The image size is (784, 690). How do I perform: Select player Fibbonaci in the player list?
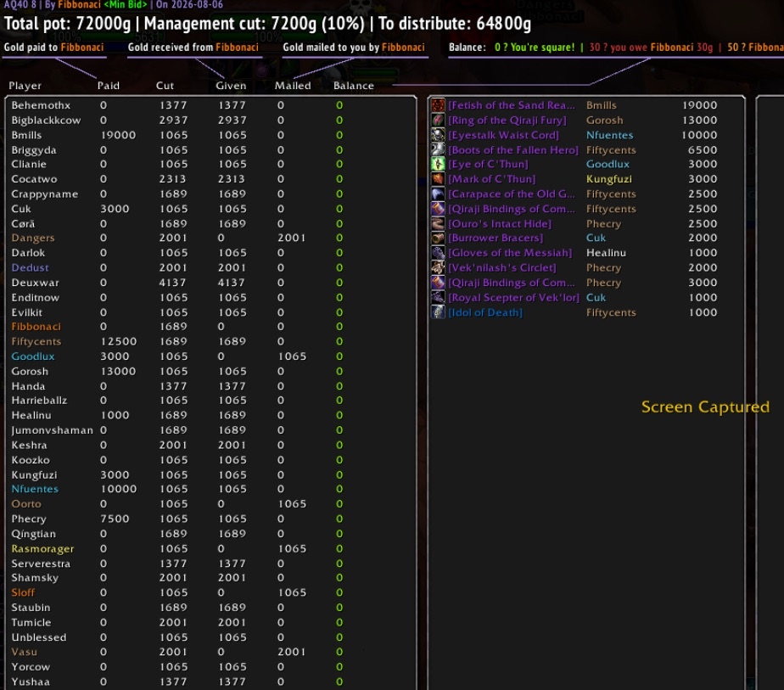[x=36, y=327]
